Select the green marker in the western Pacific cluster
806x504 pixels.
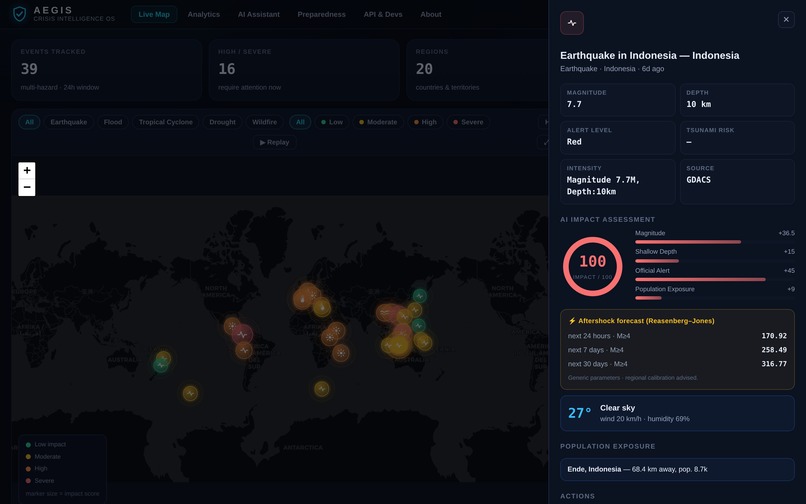point(160,365)
